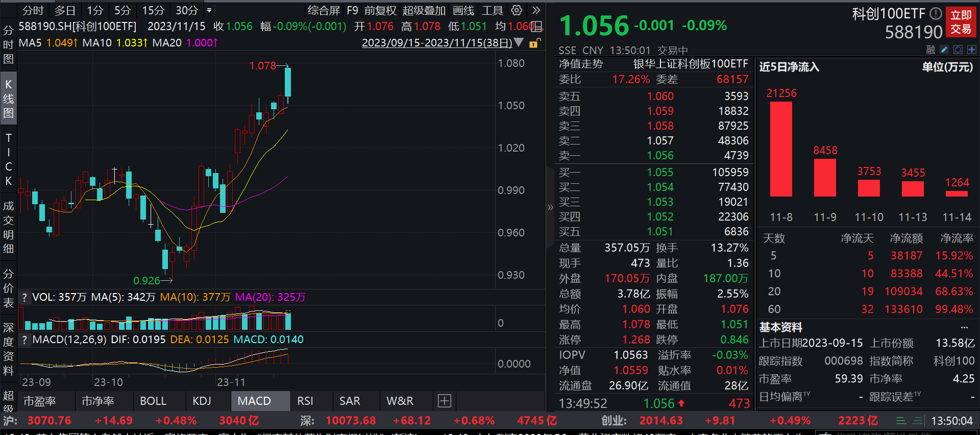Select W&R indicator tab

point(400,401)
